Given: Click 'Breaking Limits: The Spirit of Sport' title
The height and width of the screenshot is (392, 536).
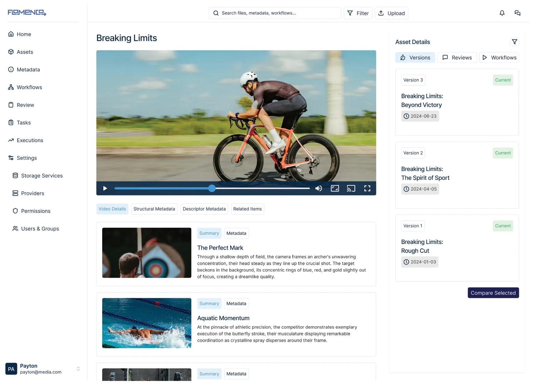Looking at the screenshot, I should [x=425, y=173].
